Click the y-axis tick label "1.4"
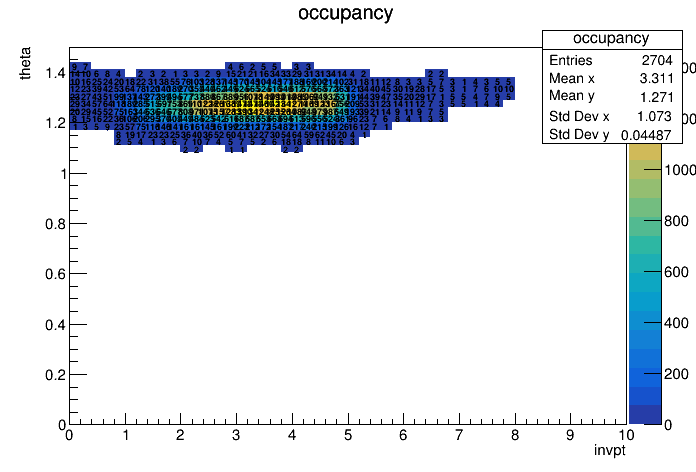This screenshot has height=472, width=696. 55,73
